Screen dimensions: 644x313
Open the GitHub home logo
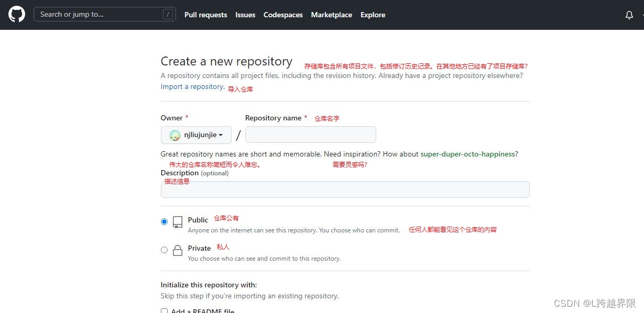pos(17,15)
